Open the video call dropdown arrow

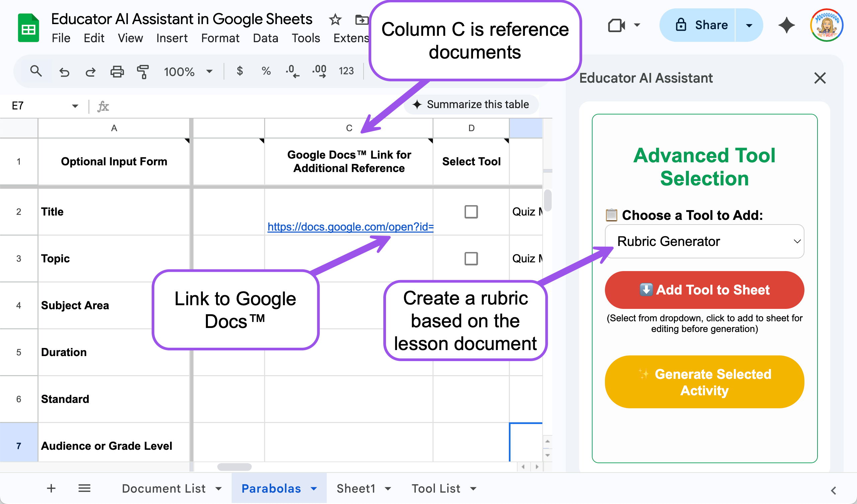637,25
